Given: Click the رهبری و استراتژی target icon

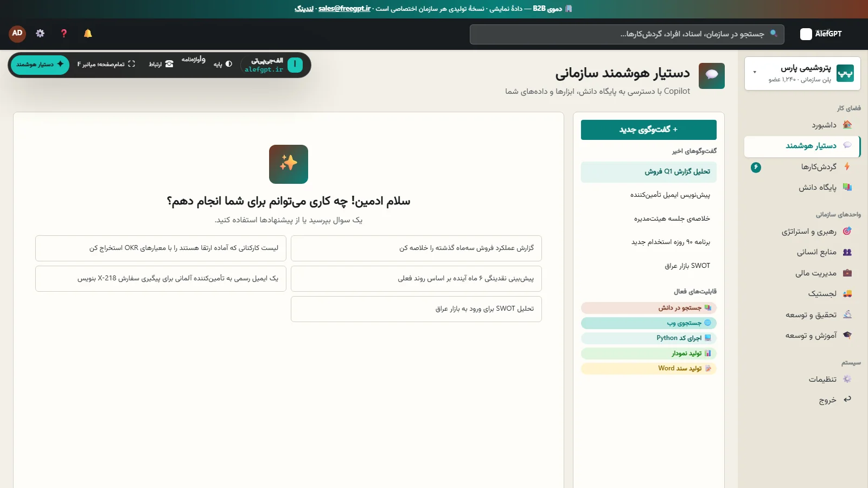Looking at the screenshot, I should [x=847, y=231].
